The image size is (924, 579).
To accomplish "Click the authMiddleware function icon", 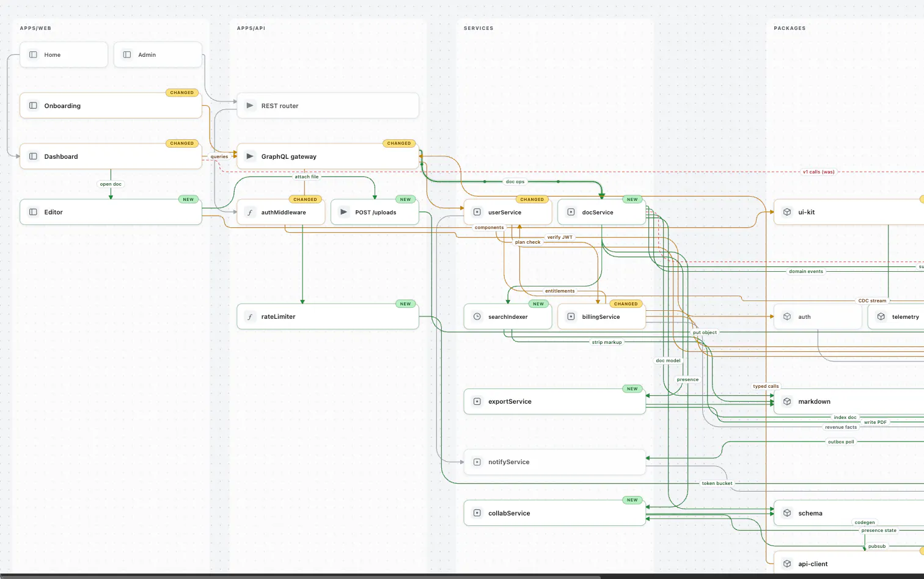I will tap(250, 213).
